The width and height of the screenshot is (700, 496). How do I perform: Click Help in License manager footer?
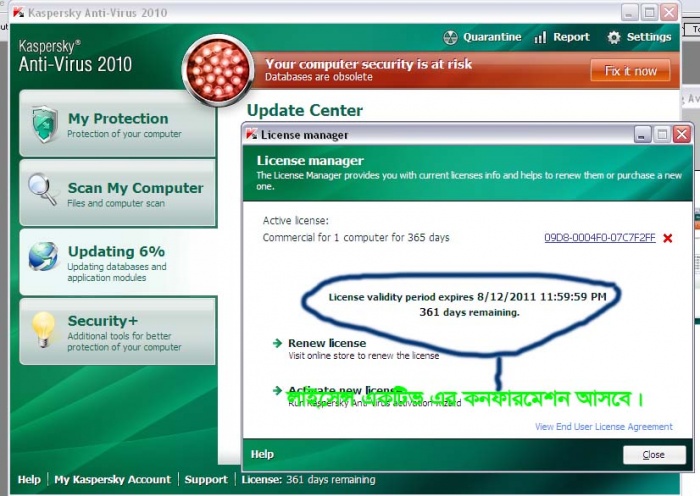click(262, 454)
